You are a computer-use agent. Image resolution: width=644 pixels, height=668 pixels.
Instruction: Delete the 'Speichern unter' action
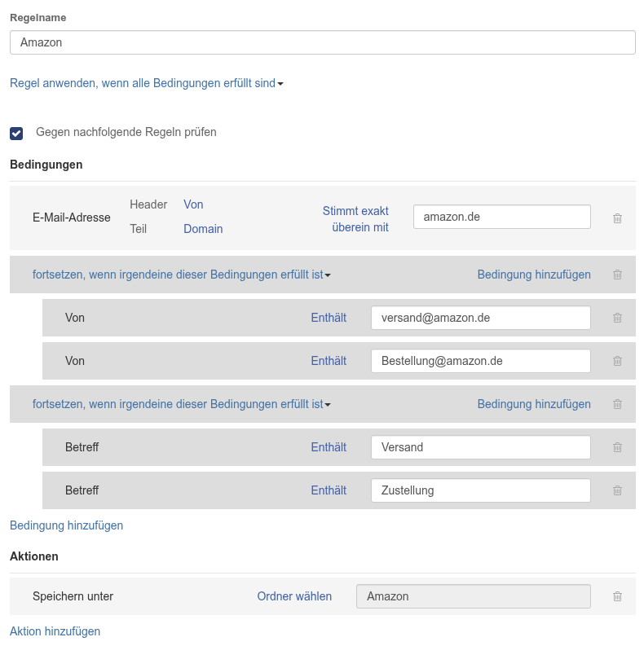(617, 596)
